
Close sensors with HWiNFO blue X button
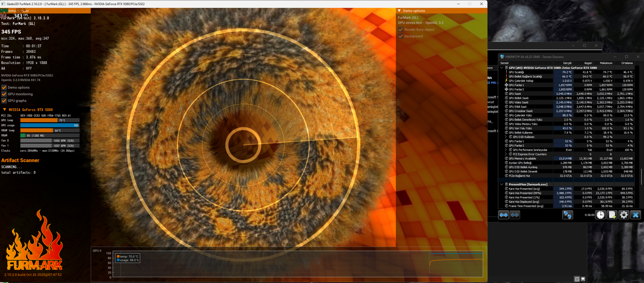point(636,215)
